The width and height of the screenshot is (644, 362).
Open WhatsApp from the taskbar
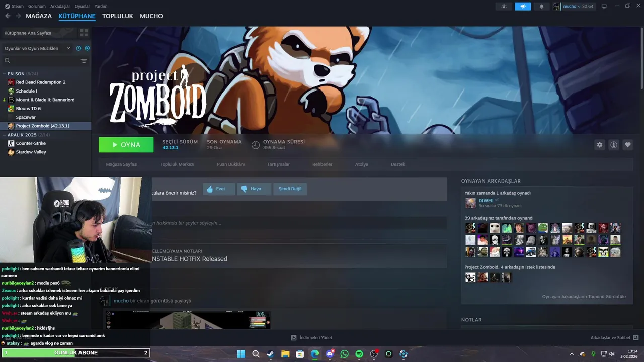click(x=344, y=354)
